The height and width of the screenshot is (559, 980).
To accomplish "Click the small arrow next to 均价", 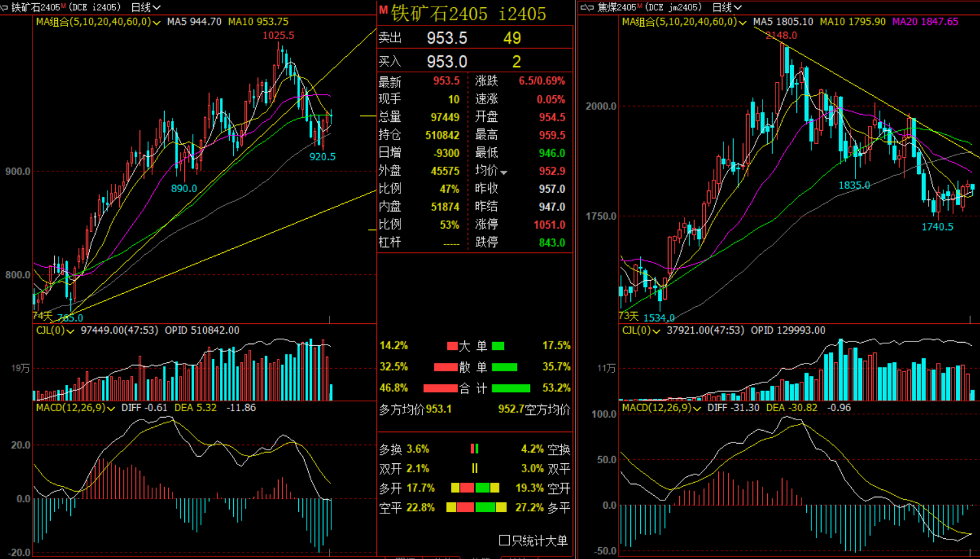I will [x=504, y=172].
